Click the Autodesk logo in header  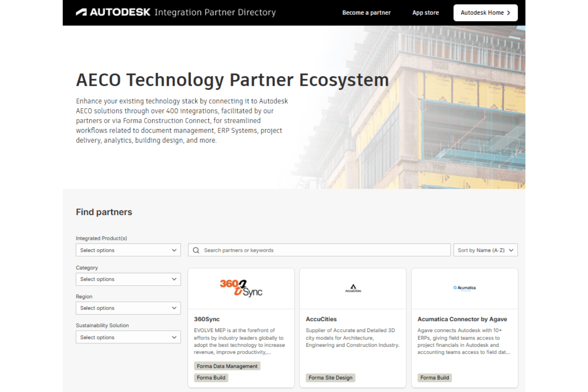pos(113,12)
